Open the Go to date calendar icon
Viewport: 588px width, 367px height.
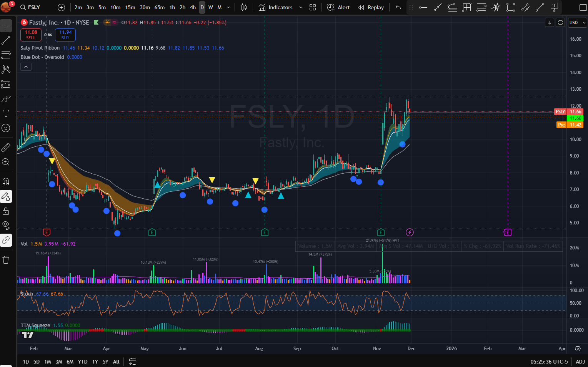click(132, 361)
